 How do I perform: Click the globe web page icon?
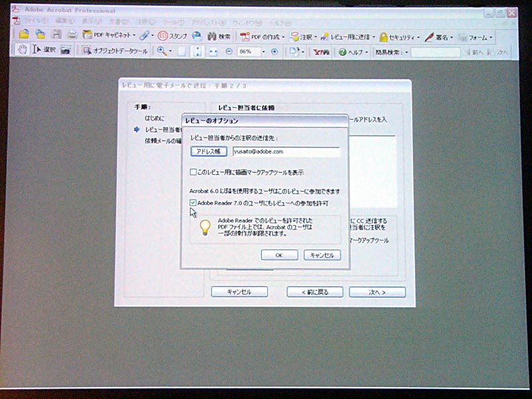(x=197, y=36)
